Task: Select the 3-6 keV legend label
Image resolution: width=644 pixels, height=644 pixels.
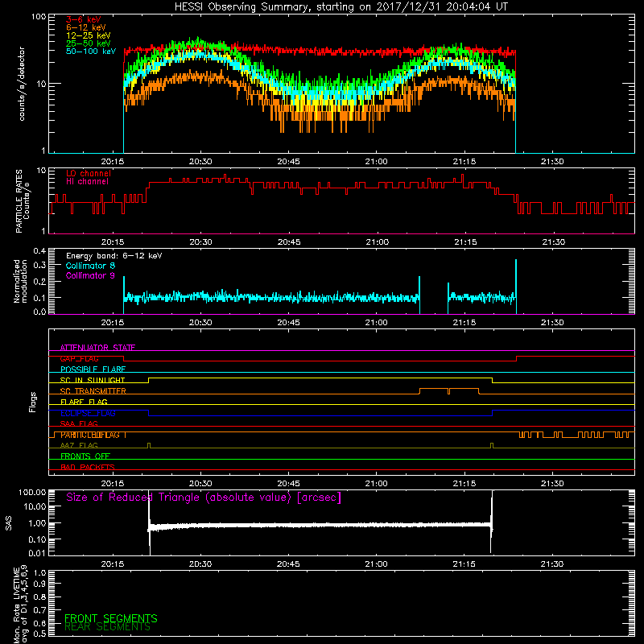Action: pos(84,19)
